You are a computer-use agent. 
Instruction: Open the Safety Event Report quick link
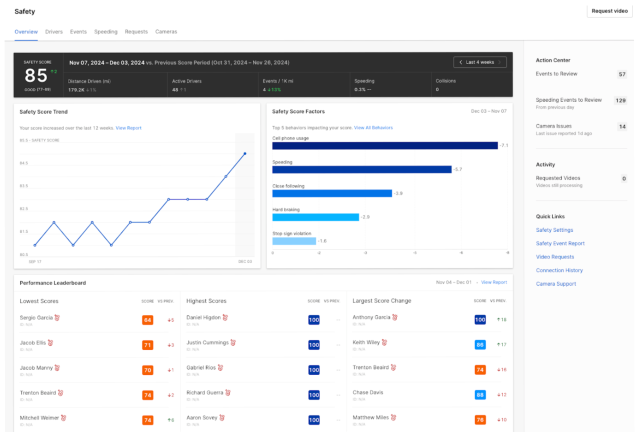click(560, 243)
